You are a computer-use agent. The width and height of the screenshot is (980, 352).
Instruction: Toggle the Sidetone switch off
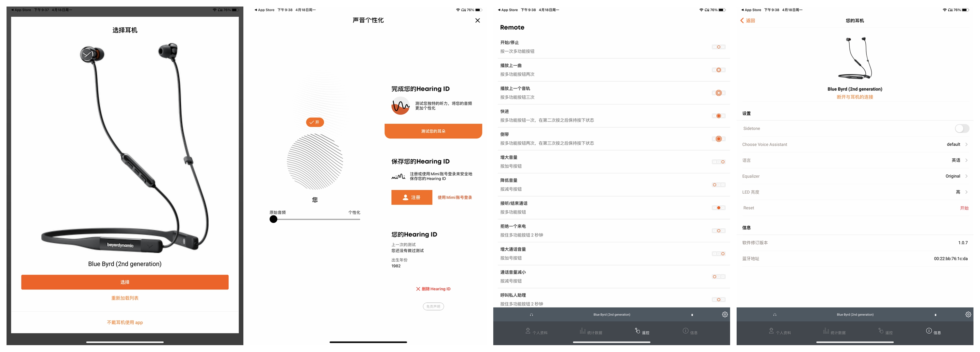point(962,128)
